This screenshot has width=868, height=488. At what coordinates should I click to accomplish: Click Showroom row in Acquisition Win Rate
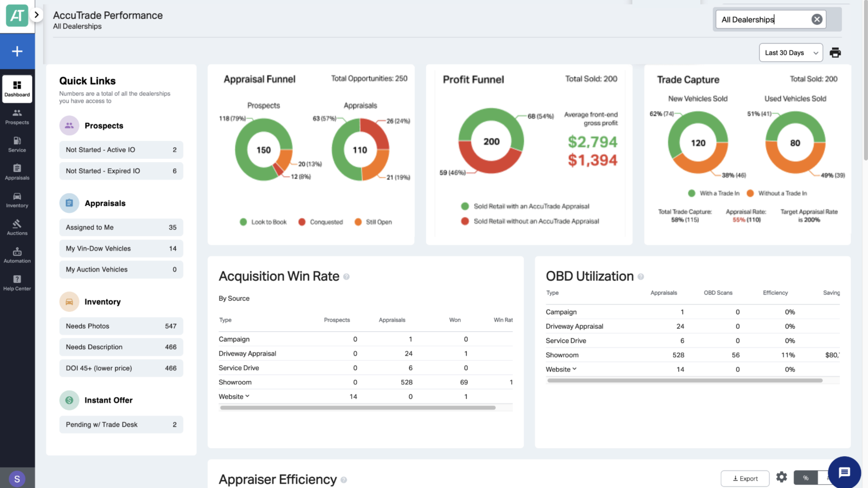pos(366,382)
